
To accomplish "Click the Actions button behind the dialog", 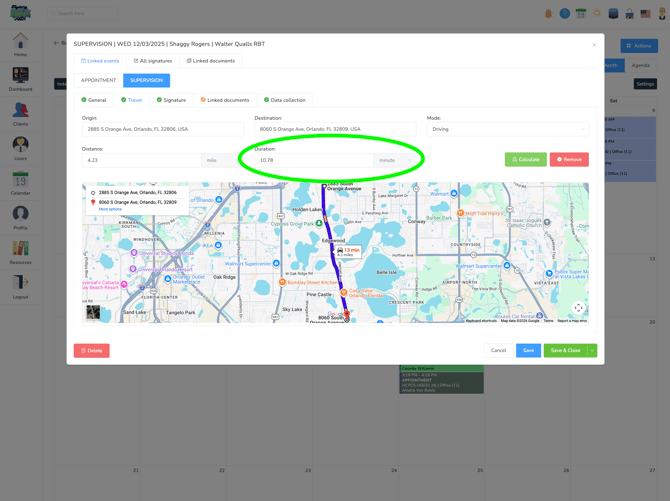I will pos(639,46).
